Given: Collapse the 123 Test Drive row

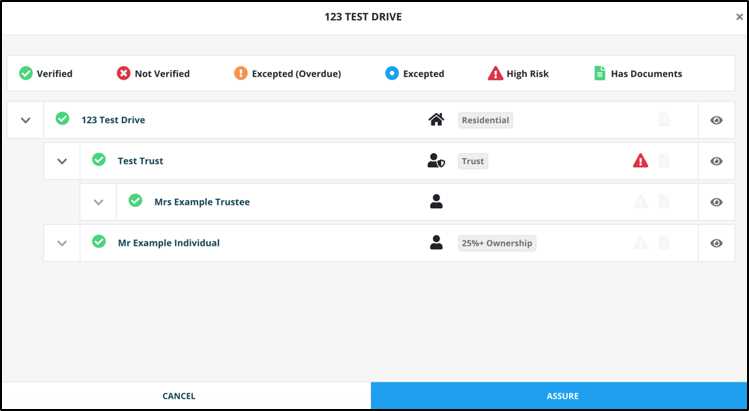Looking at the screenshot, I should [26, 120].
